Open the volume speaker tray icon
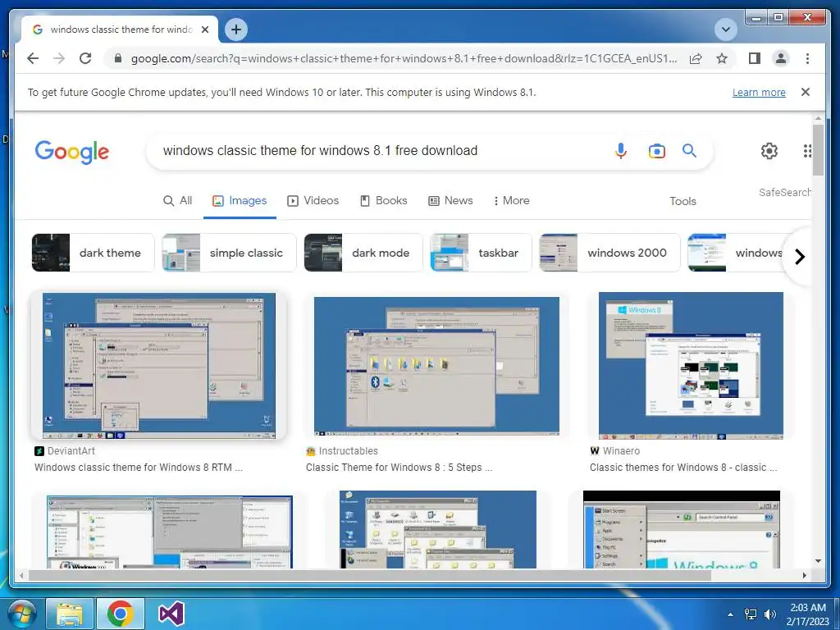The height and width of the screenshot is (630, 840). coord(769,614)
